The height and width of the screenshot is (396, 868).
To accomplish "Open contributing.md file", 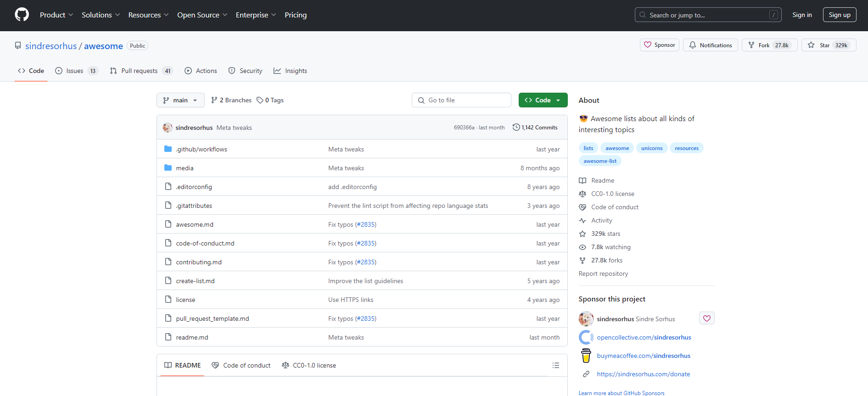I will (x=199, y=262).
